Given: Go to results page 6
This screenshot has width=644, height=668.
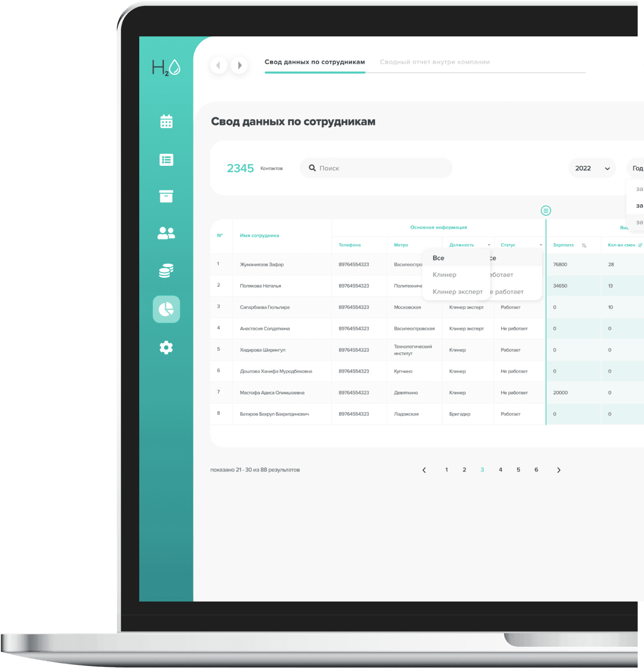Looking at the screenshot, I should (x=536, y=470).
